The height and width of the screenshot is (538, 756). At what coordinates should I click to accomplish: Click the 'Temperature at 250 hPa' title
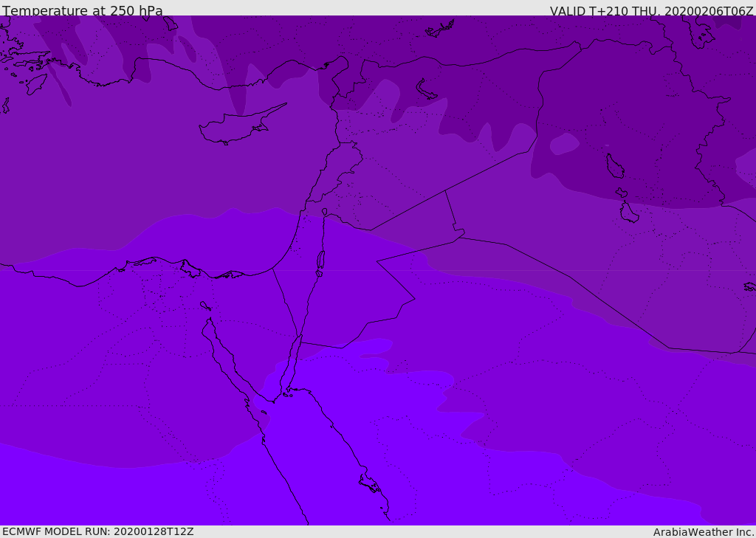tap(83, 10)
